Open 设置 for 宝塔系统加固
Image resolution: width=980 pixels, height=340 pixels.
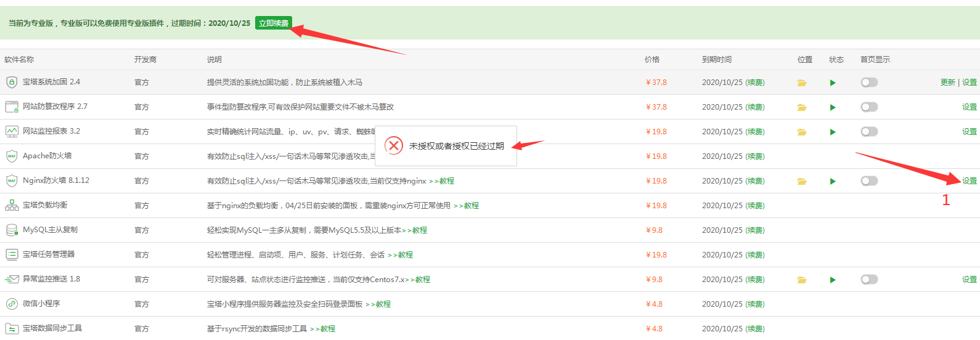(970, 83)
